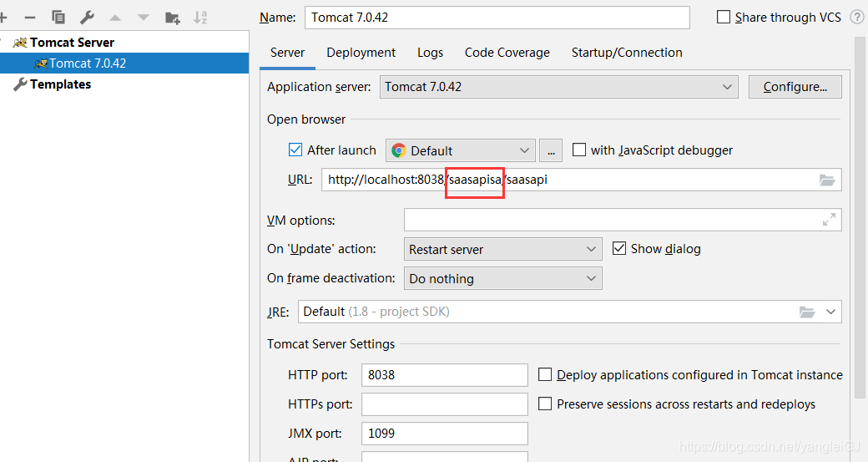Copy the selected run configuration
Screen dimensions: 868x462
tap(58, 18)
